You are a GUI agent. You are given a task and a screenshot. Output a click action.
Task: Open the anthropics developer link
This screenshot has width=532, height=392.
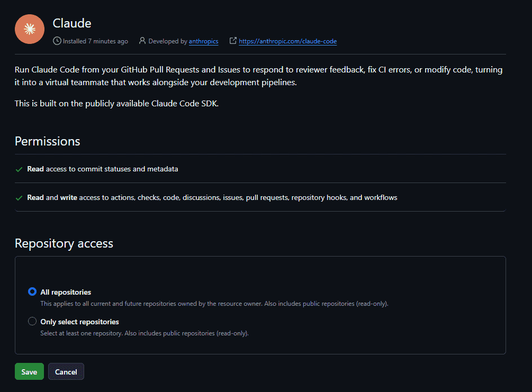point(204,41)
